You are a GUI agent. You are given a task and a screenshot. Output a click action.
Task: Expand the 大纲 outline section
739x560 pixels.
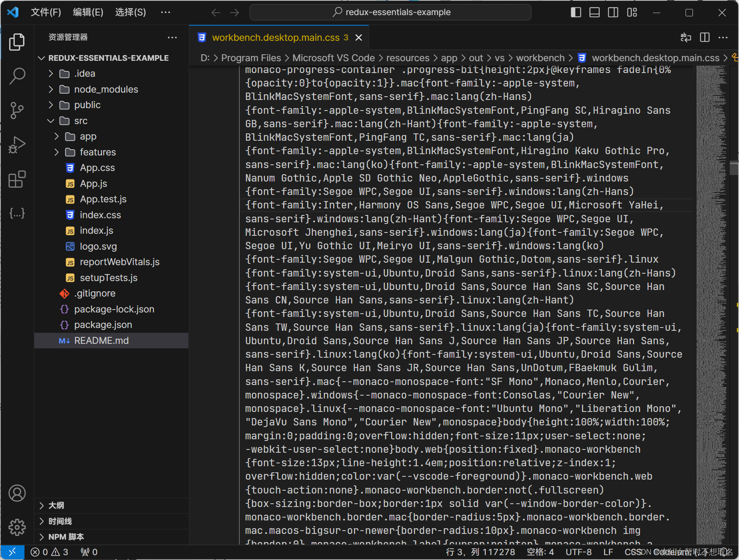[x=111, y=505]
